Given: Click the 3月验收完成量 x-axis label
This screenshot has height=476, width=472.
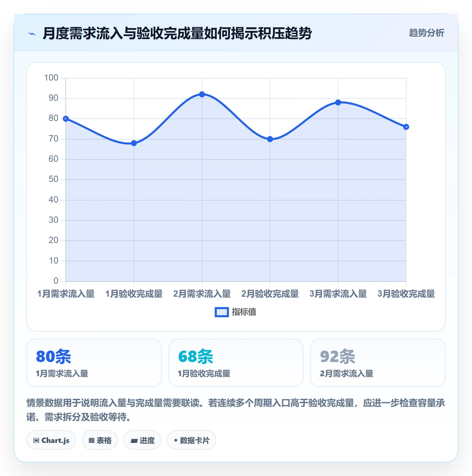Looking at the screenshot, I should point(406,294).
